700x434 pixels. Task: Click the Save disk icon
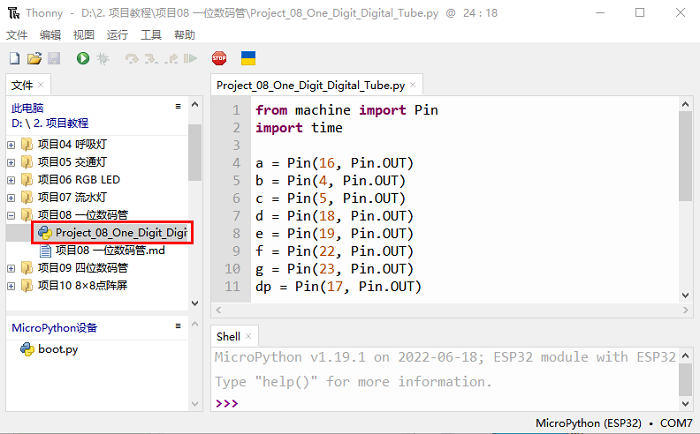click(x=54, y=59)
